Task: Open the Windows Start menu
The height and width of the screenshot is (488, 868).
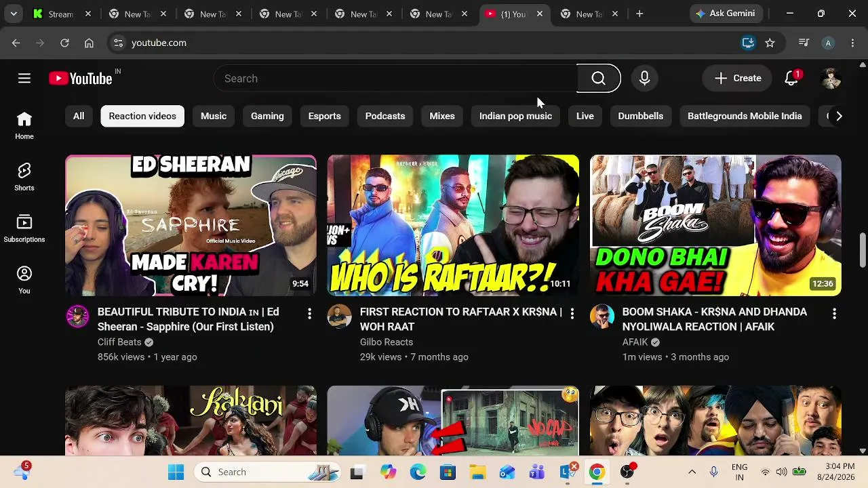Action: click(x=176, y=472)
